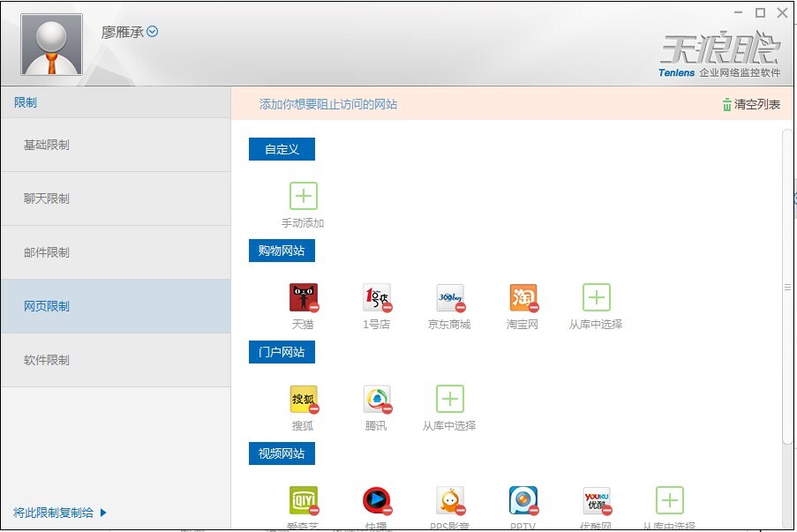Screen dimensions: 797x532
Task: Select the 搜狐 portal icon
Action: point(304,399)
